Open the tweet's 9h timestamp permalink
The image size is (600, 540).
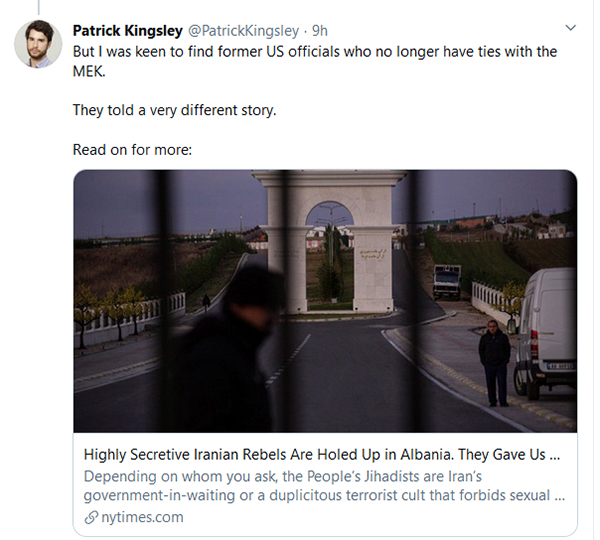point(321,29)
